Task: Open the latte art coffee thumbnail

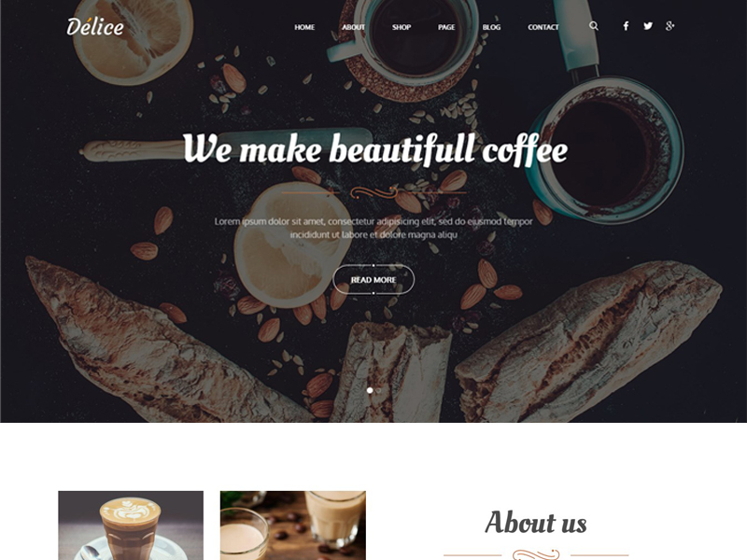Action: (x=131, y=525)
